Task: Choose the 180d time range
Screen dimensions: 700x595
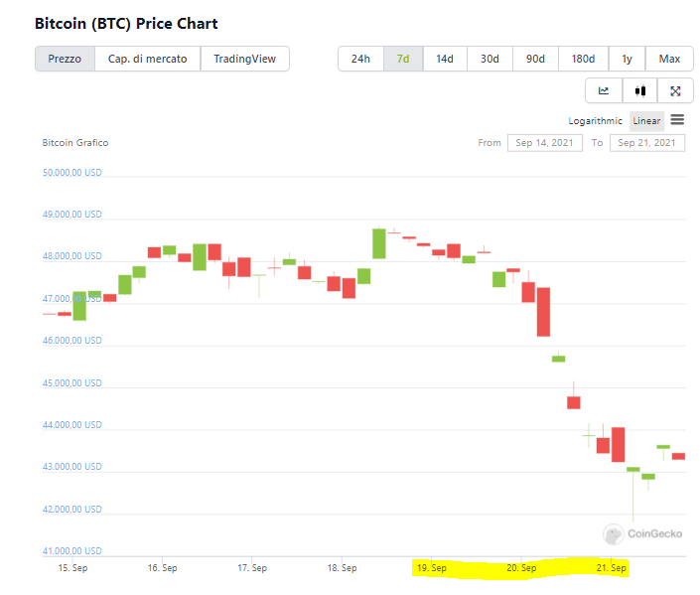Action: click(x=583, y=59)
